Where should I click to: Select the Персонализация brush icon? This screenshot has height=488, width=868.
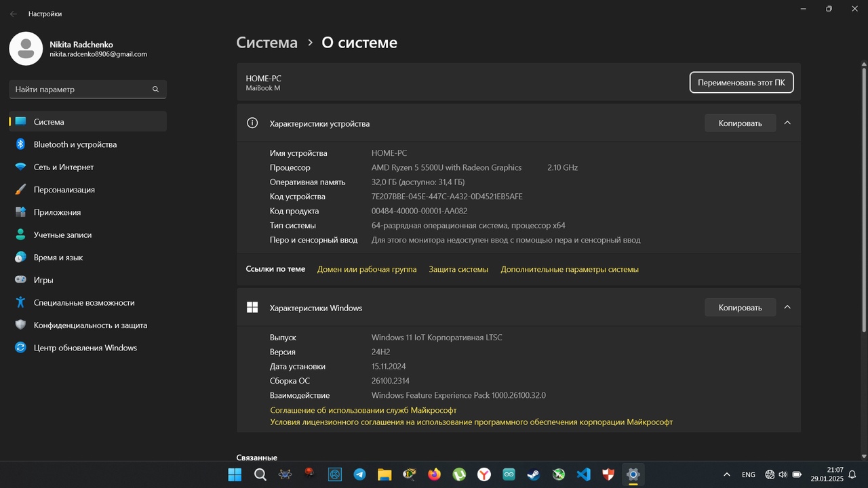[x=20, y=190]
